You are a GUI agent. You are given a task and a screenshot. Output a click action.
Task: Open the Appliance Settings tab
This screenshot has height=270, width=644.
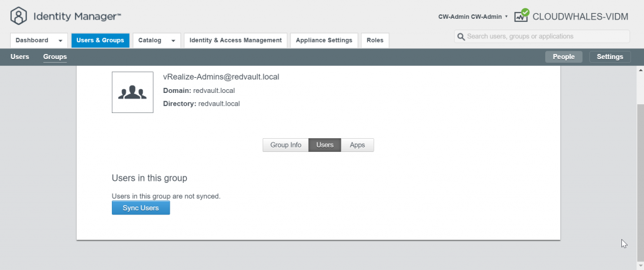point(324,40)
